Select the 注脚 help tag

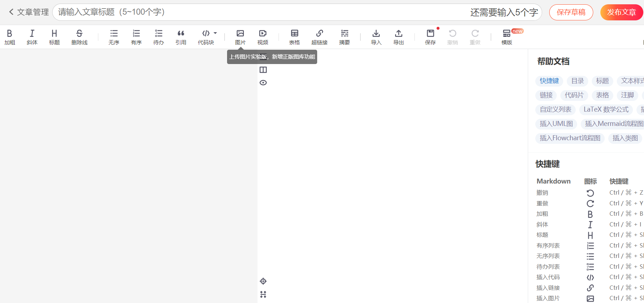[x=628, y=95]
